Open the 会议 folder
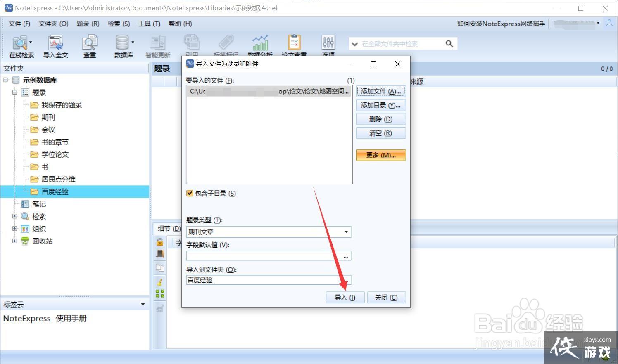This screenshot has width=618, height=364. point(48,130)
